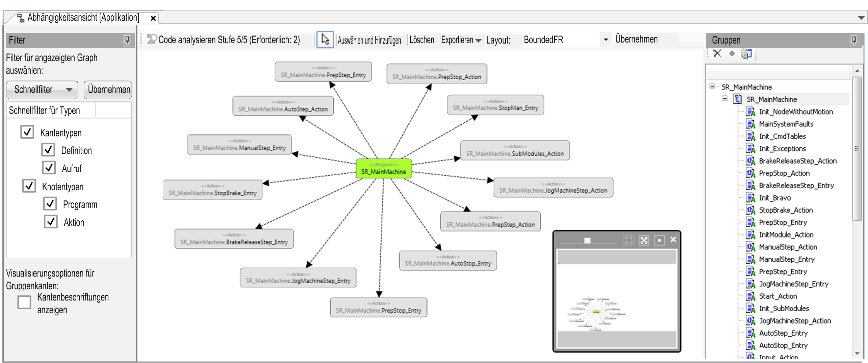Close the overview minimap window
868x363 pixels.
click(x=673, y=239)
